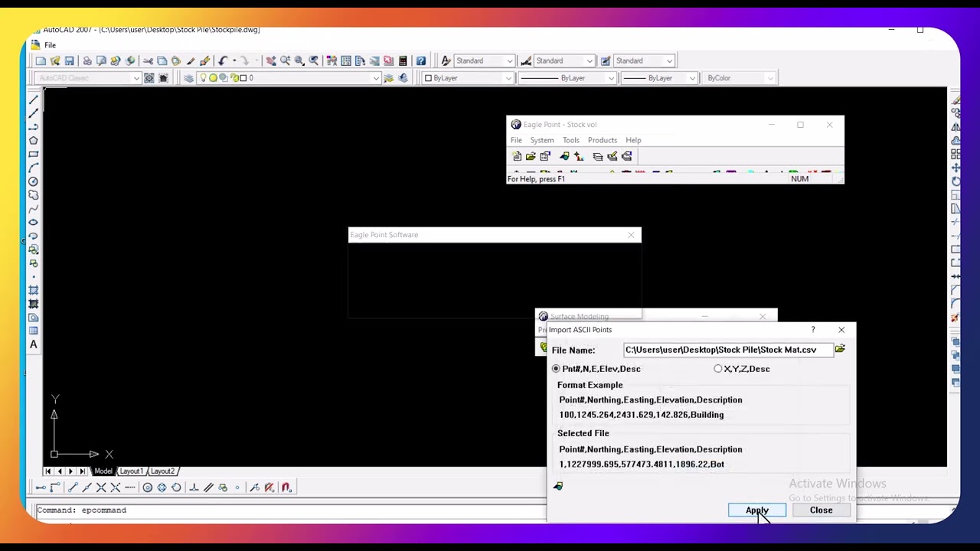Click the Cut scissors icon
This screenshot has height=551, width=980.
point(148,60)
